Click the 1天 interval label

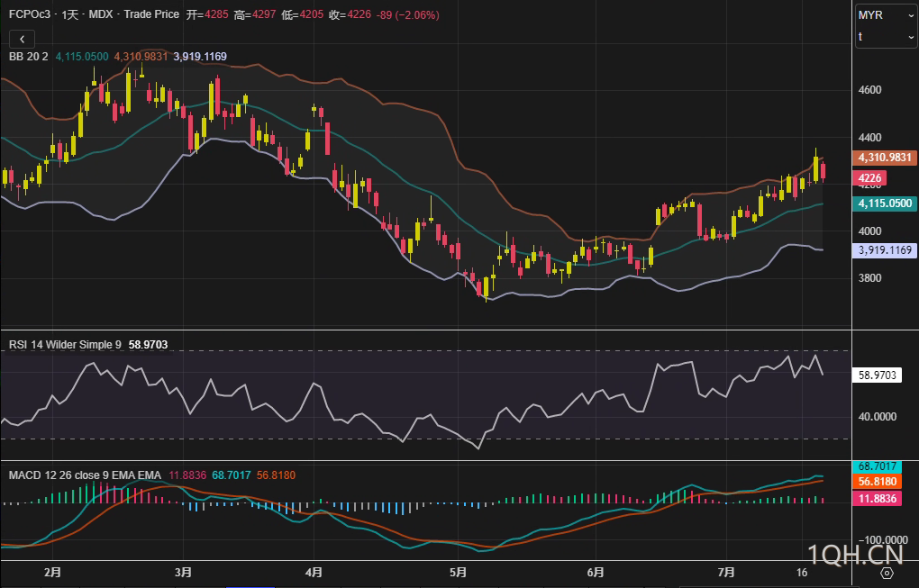pos(71,15)
